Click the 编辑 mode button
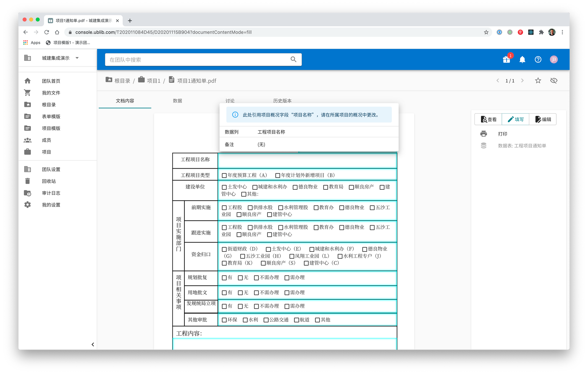 pyautogui.click(x=543, y=119)
